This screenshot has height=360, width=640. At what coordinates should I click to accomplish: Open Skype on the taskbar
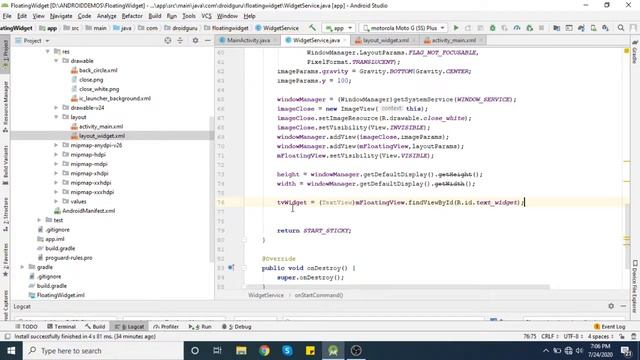pyautogui.click(x=287, y=351)
